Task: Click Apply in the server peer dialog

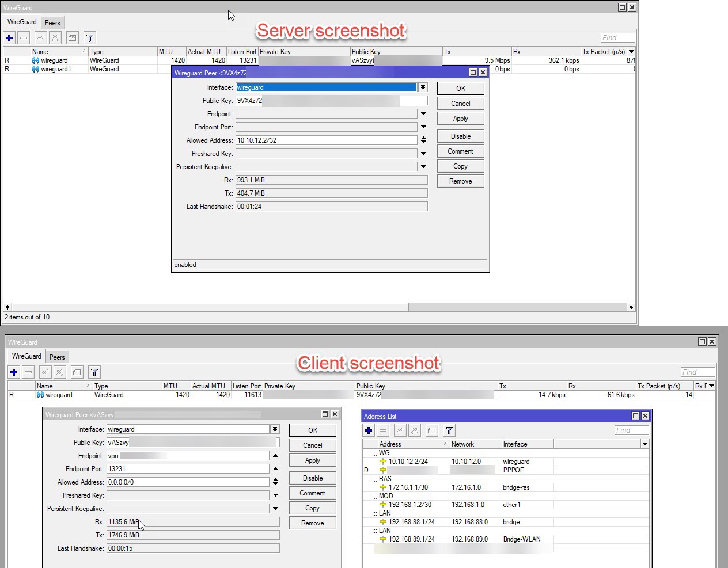Action: pos(461,119)
